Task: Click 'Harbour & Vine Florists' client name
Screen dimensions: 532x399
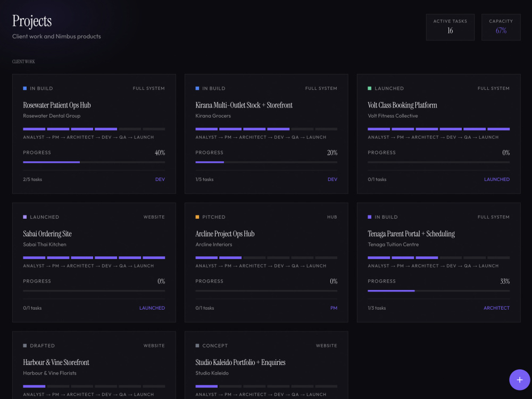Action: point(49,373)
